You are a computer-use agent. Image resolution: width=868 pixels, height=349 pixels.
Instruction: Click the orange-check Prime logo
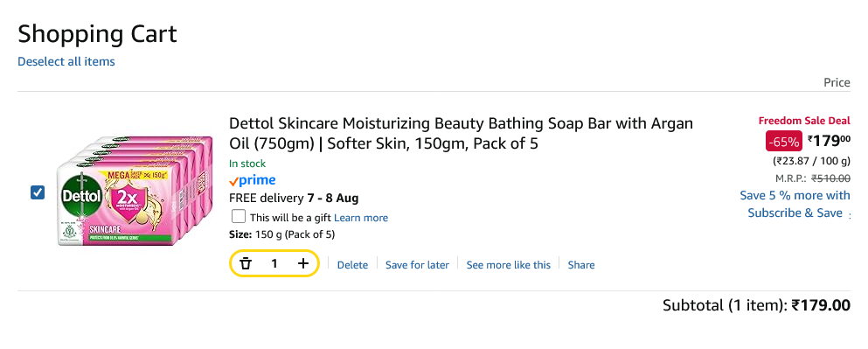coord(253,180)
